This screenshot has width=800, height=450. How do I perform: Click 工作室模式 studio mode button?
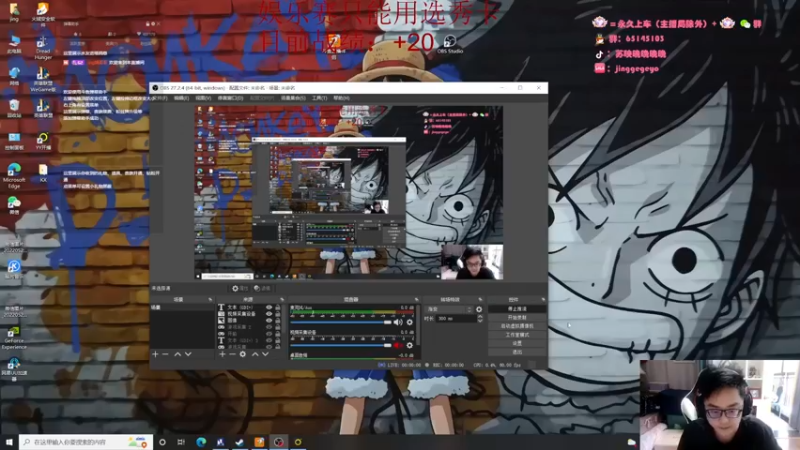[x=517, y=335]
